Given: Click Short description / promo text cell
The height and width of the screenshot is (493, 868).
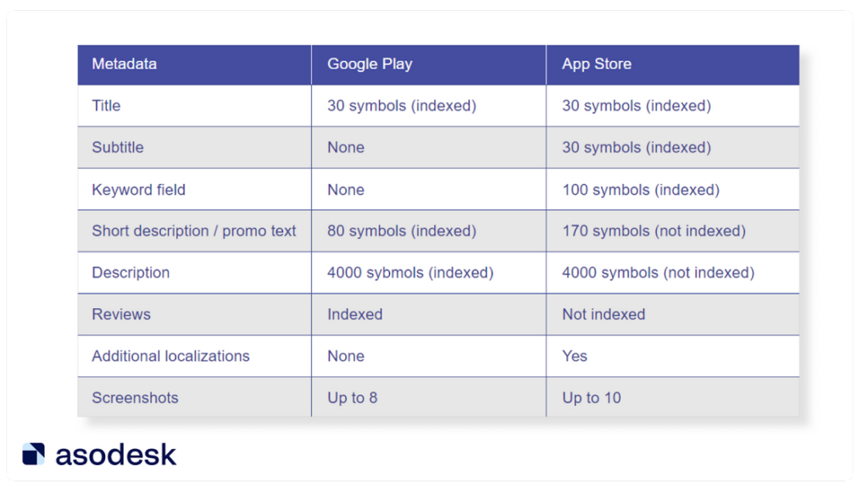Looking at the screenshot, I should coord(194,230).
